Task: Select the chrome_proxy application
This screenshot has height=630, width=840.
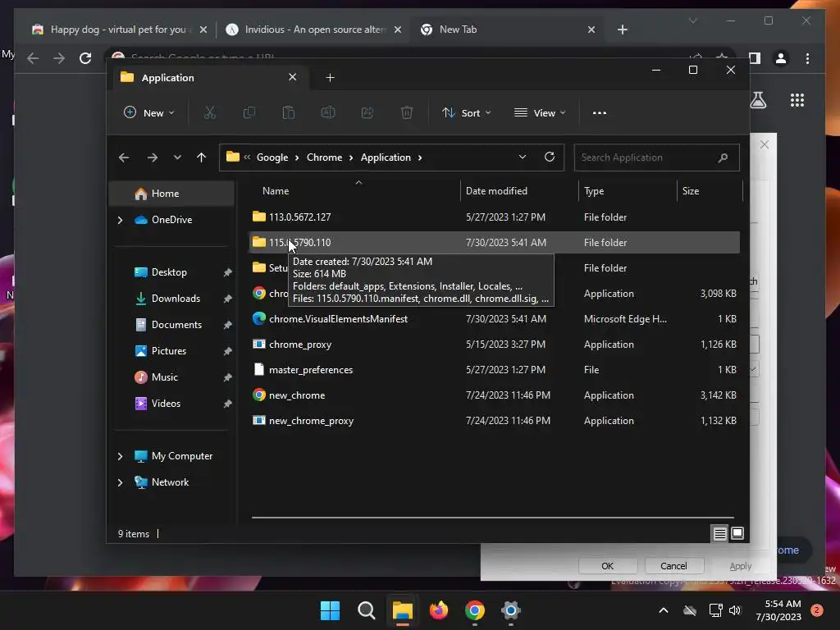Action: tap(495, 345)
